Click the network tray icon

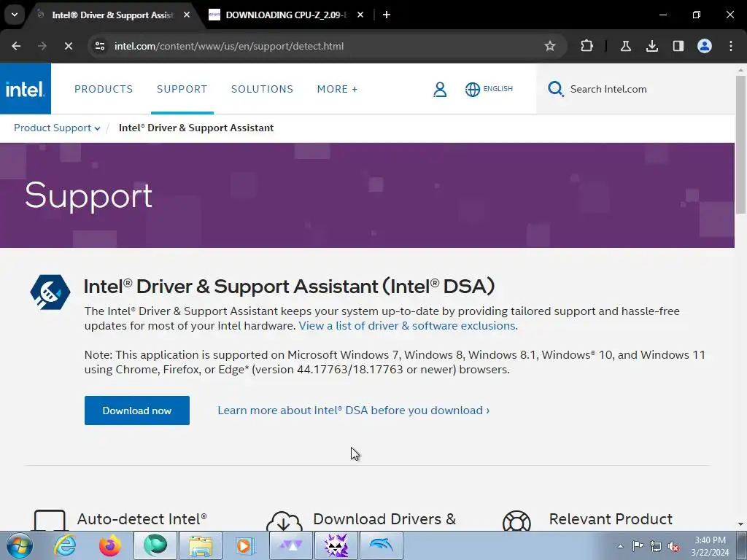click(x=656, y=546)
